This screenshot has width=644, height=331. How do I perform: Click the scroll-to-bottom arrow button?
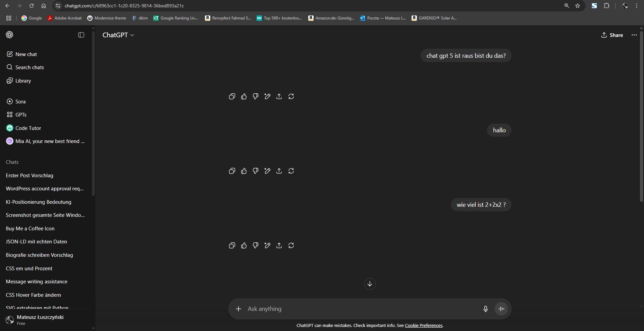tap(370, 284)
